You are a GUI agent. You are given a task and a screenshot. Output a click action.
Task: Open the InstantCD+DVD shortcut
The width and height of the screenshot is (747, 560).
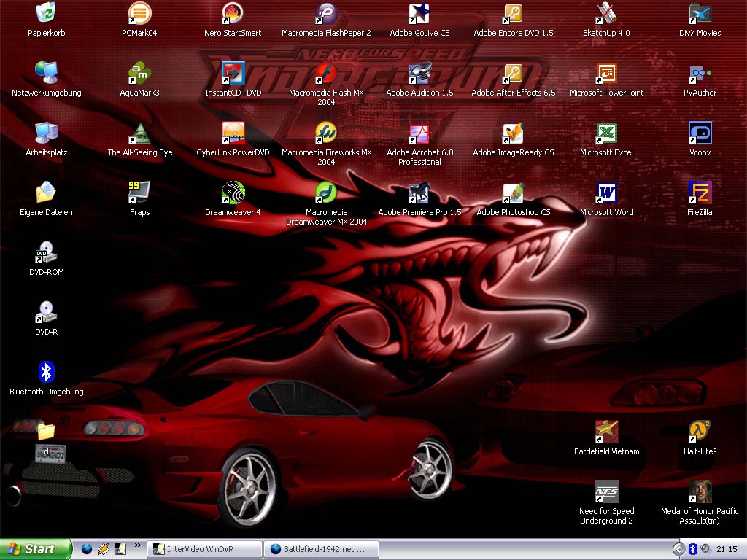pyautogui.click(x=233, y=74)
